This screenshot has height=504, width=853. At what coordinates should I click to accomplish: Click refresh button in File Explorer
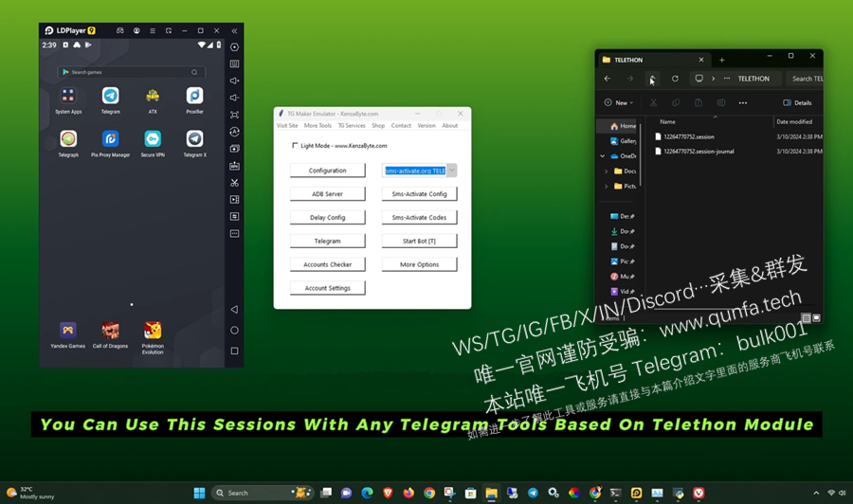675,79
